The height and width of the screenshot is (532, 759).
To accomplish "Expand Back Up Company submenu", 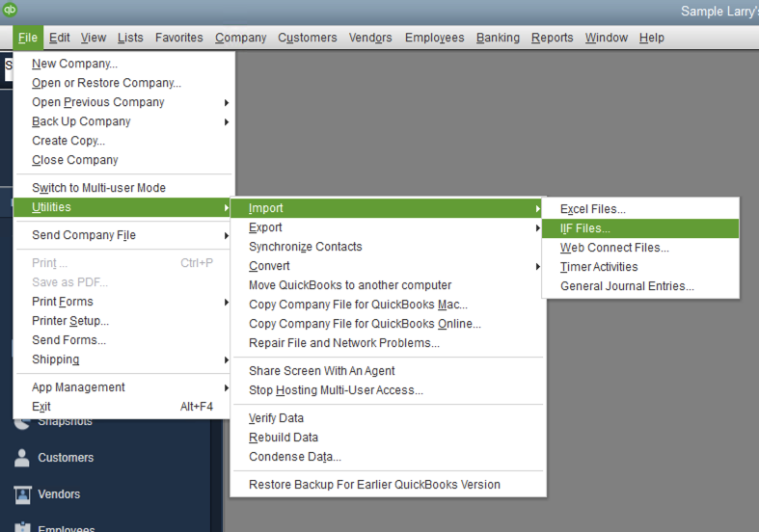I will pyautogui.click(x=123, y=121).
